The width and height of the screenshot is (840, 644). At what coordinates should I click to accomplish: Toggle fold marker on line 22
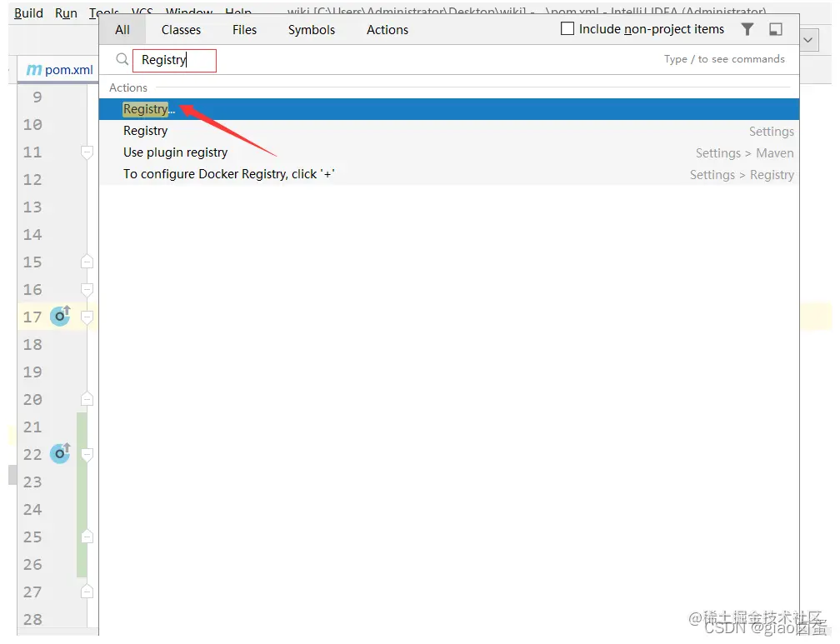87,454
